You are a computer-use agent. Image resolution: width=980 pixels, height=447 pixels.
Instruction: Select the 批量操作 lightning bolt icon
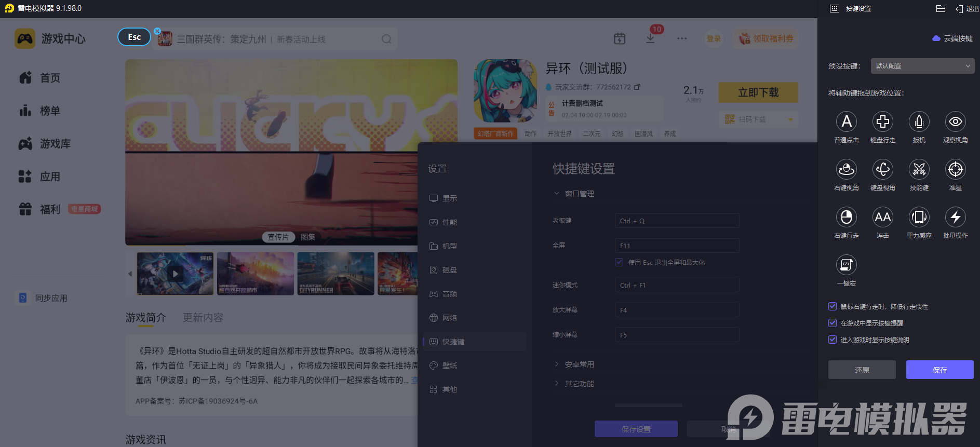[955, 218]
